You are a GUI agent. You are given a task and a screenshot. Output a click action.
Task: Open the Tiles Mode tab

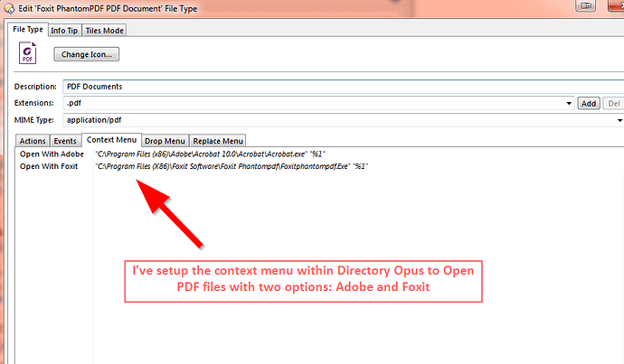[x=105, y=31]
